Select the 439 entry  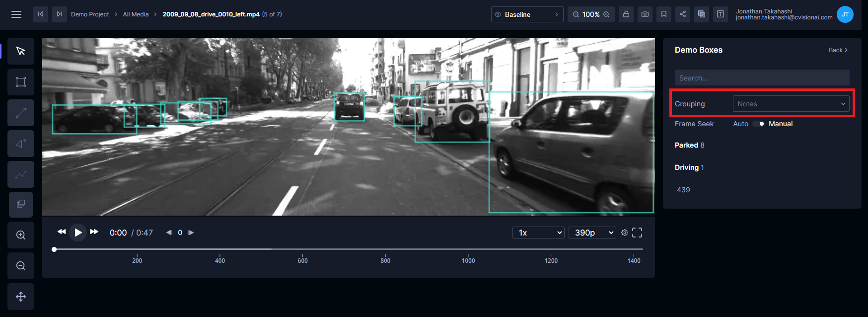click(x=683, y=190)
